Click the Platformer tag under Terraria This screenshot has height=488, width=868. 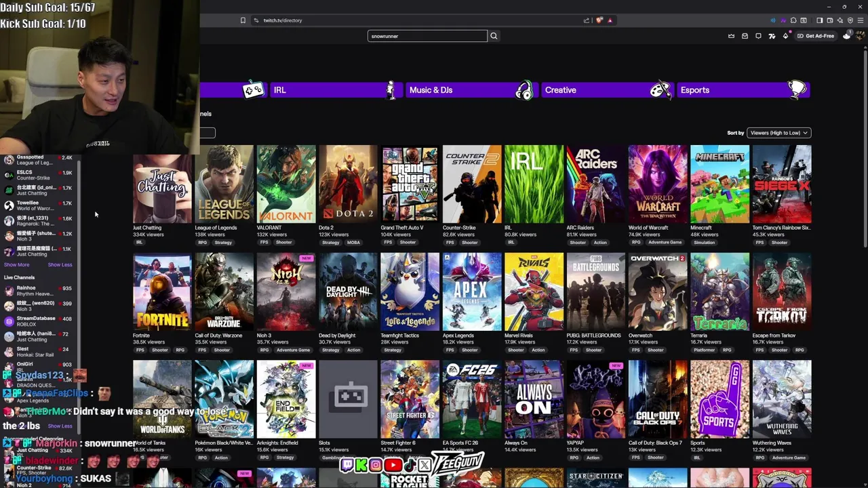(x=704, y=350)
